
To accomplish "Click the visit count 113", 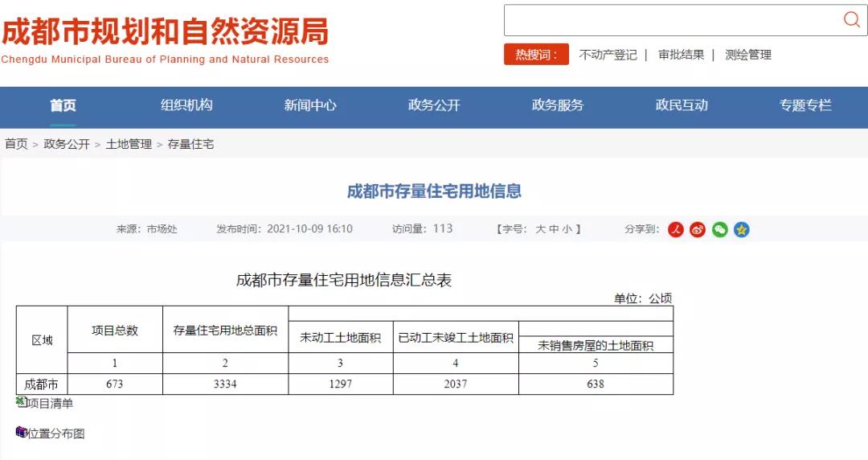I will point(443,228).
